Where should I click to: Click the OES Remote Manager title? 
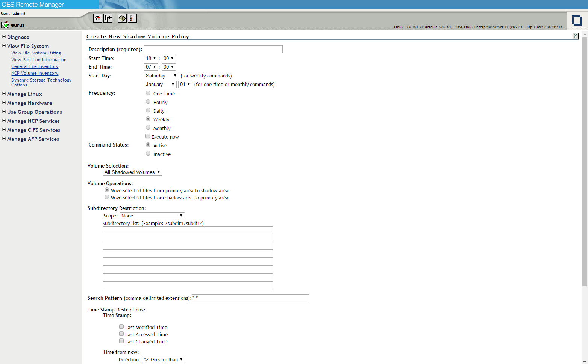[x=33, y=5]
